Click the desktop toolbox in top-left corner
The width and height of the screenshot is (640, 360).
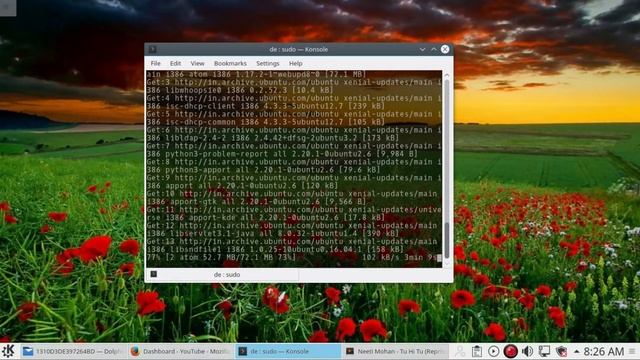(x=8, y=8)
